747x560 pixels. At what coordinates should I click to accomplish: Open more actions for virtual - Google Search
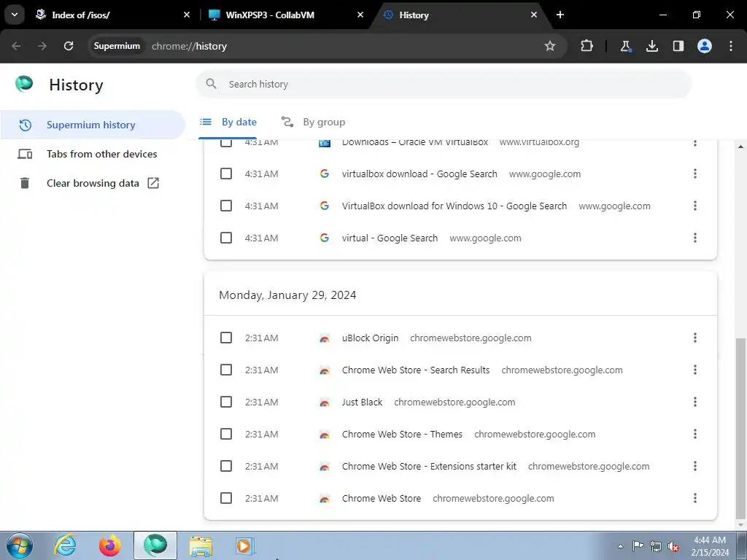click(695, 238)
